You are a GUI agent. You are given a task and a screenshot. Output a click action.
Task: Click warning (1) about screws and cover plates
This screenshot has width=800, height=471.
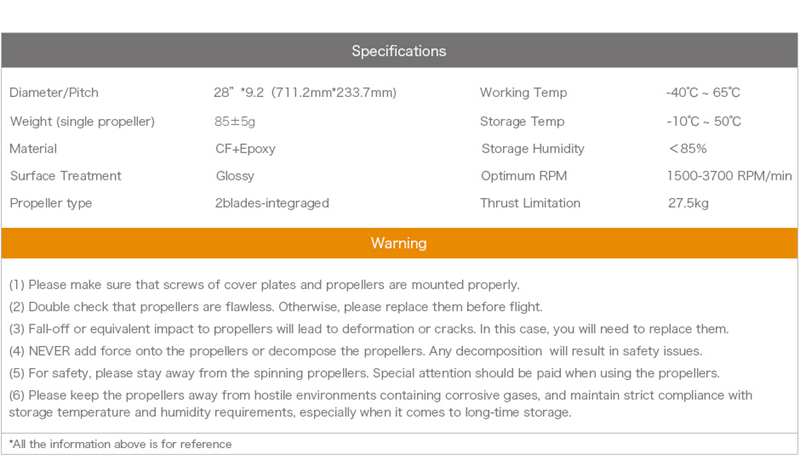[264, 284]
